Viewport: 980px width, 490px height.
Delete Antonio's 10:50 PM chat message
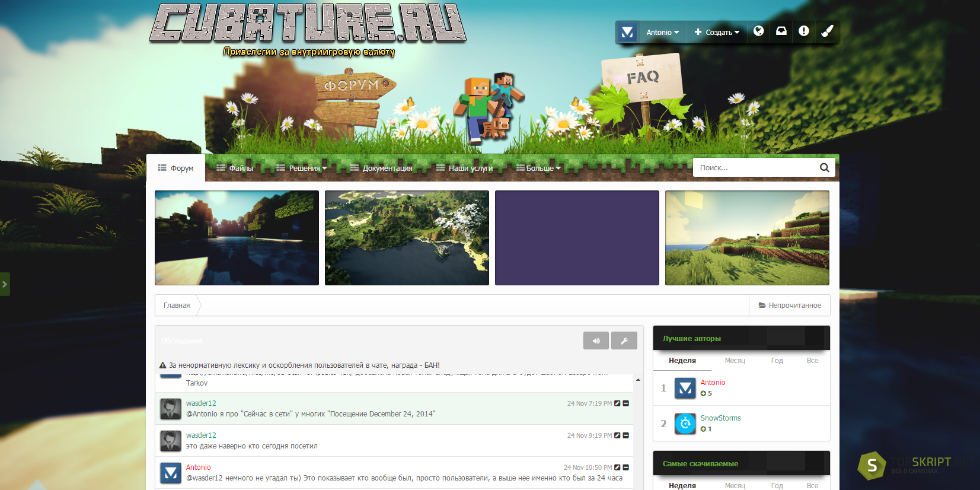625,467
